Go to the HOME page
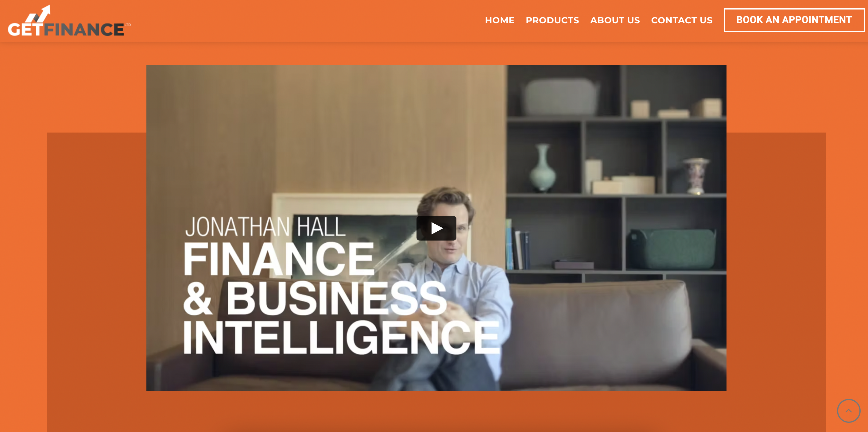 [499, 20]
